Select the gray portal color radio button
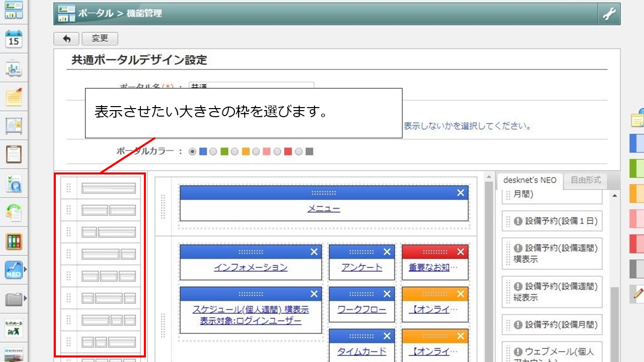This screenshot has width=644, height=362. click(299, 151)
